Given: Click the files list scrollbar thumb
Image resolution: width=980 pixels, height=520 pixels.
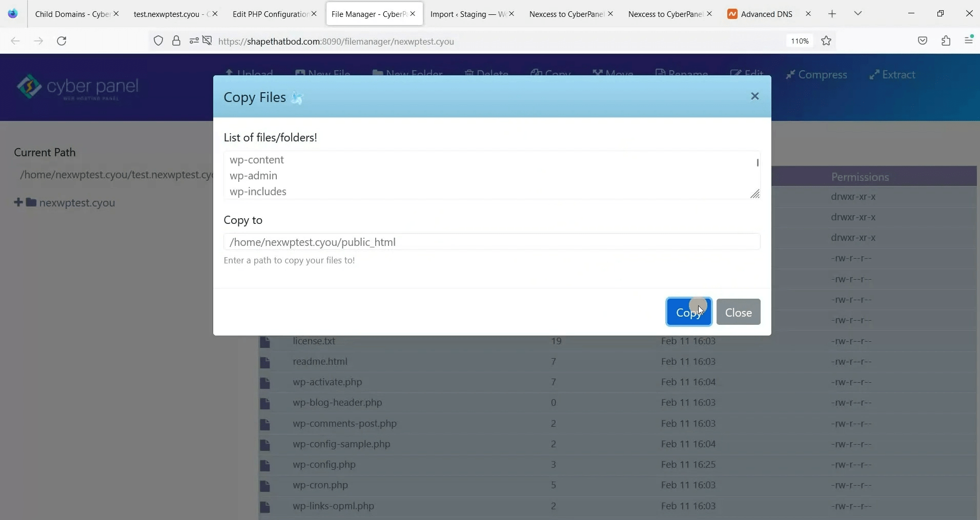Looking at the screenshot, I should pyautogui.click(x=758, y=162).
